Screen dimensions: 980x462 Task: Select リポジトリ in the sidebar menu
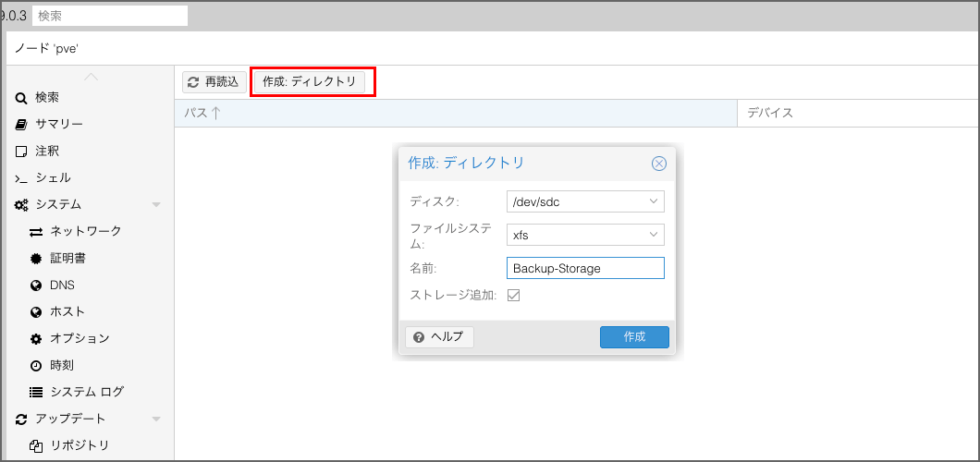coord(80,446)
